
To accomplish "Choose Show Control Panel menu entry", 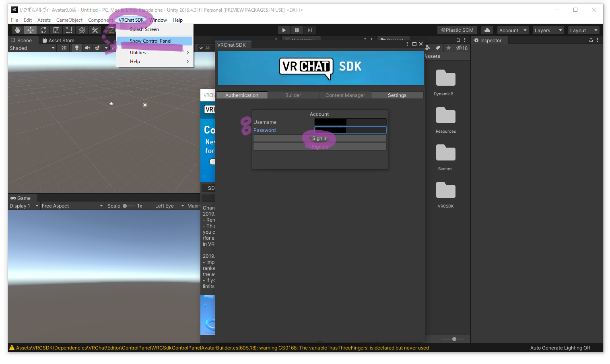I will 155,41.
